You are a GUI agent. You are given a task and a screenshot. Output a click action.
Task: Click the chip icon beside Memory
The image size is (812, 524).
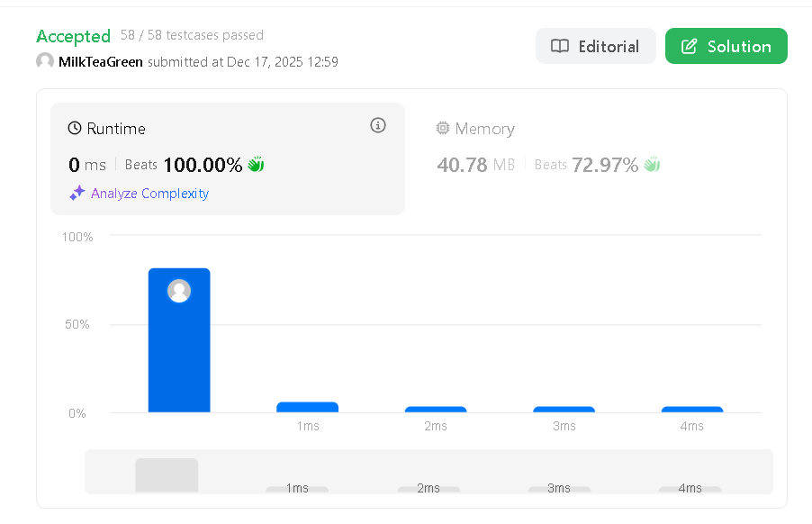point(443,129)
